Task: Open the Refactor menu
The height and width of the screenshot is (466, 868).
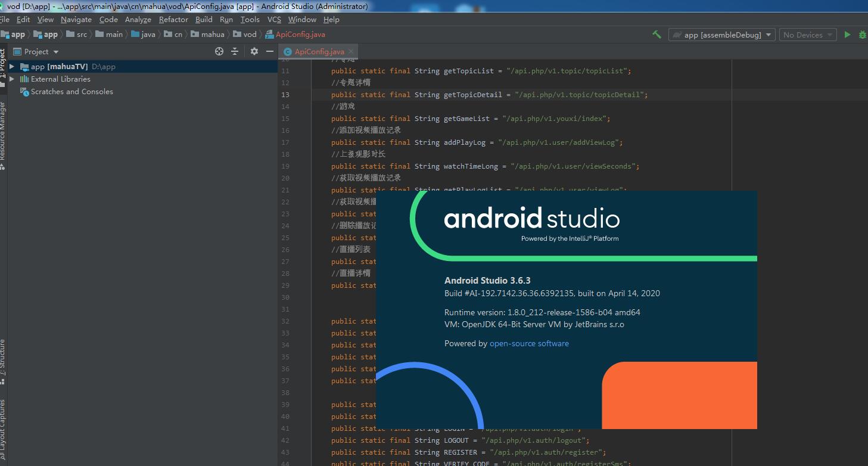Action: tap(173, 19)
